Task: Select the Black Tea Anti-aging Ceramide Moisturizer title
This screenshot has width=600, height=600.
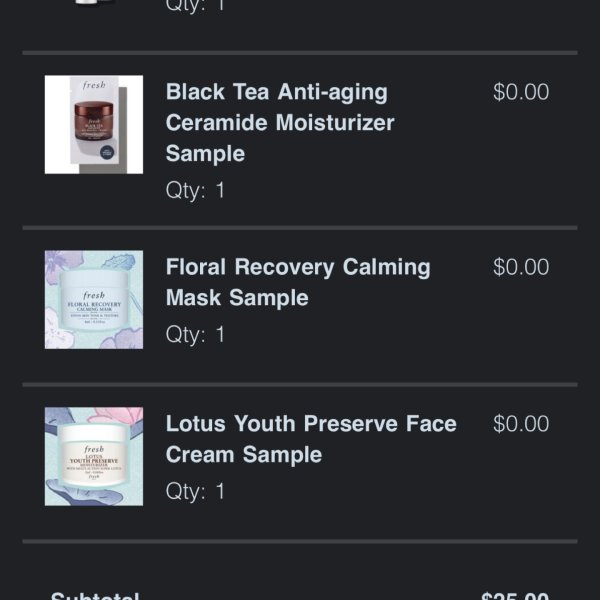Action: click(280, 122)
